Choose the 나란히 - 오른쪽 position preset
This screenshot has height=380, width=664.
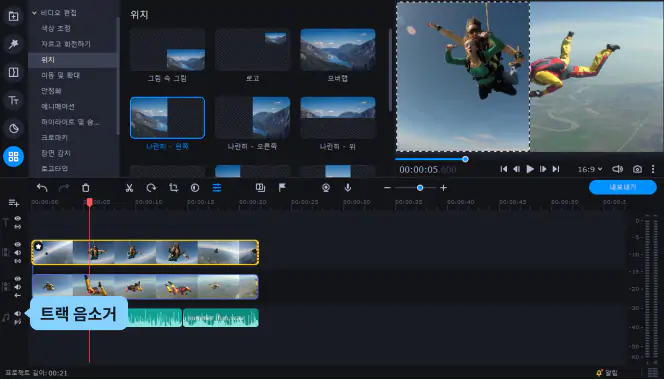point(252,118)
